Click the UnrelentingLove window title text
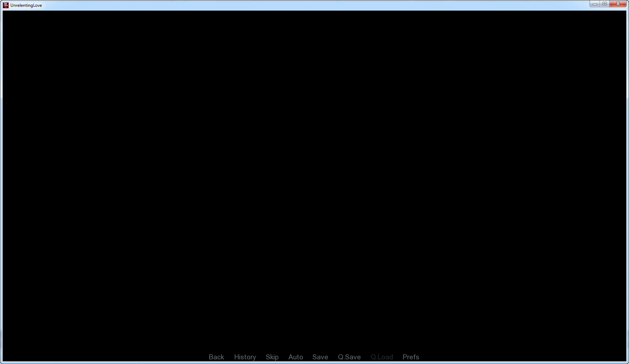The height and width of the screenshot is (364, 629). point(26,5)
